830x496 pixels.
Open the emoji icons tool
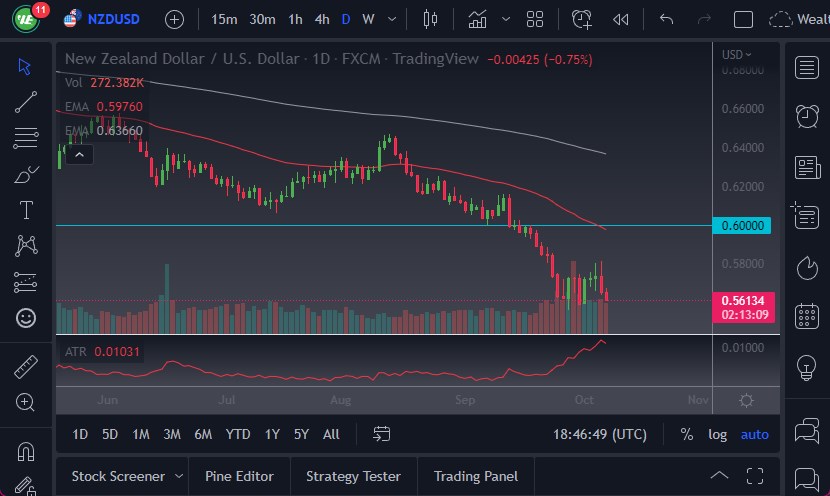pyautogui.click(x=26, y=318)
